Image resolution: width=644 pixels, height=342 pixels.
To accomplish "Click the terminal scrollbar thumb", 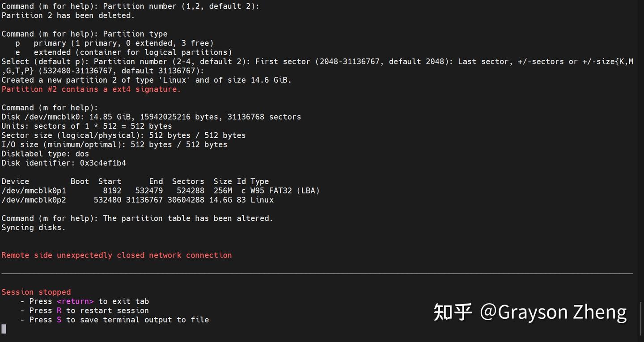I will point(640,318).
